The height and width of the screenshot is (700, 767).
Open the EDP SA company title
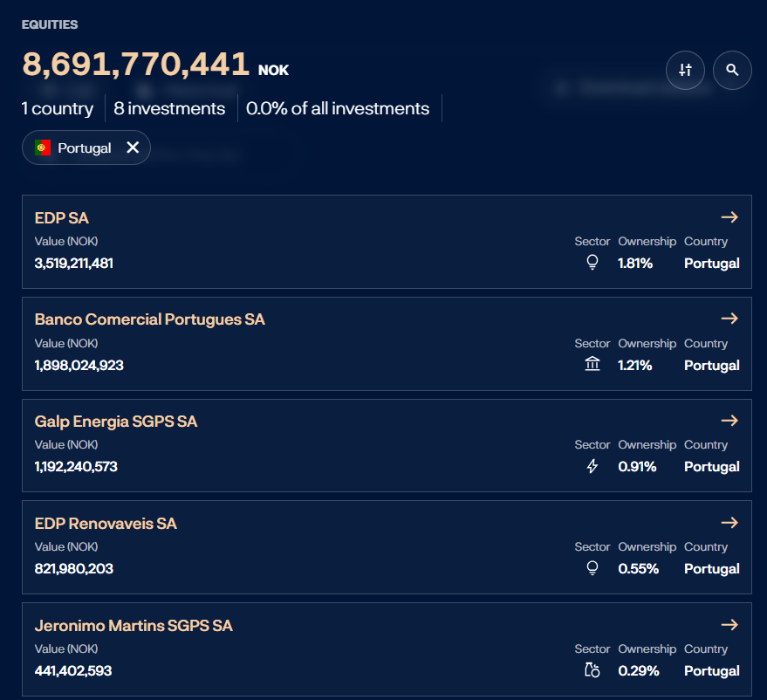62,218
